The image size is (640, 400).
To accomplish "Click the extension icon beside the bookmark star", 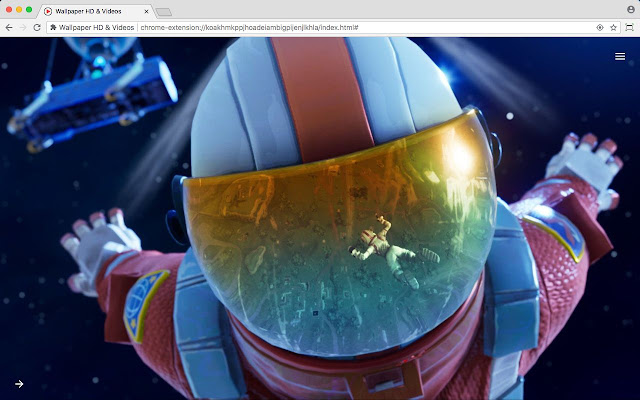I will [629, 27].
